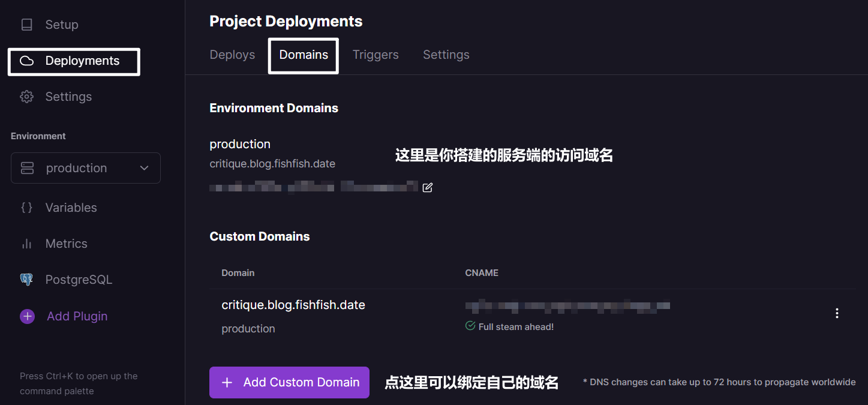Switch to the Triggers tab
868x405 pixels.
coord(376,55)
